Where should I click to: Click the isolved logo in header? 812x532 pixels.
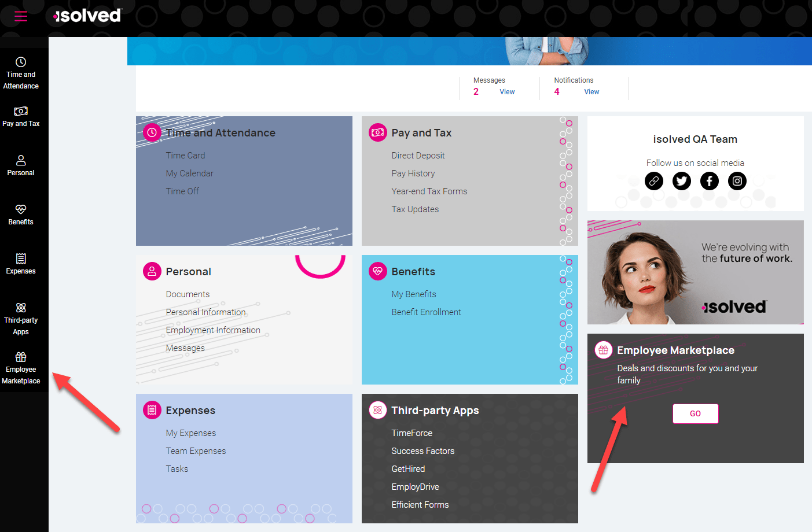87,16
